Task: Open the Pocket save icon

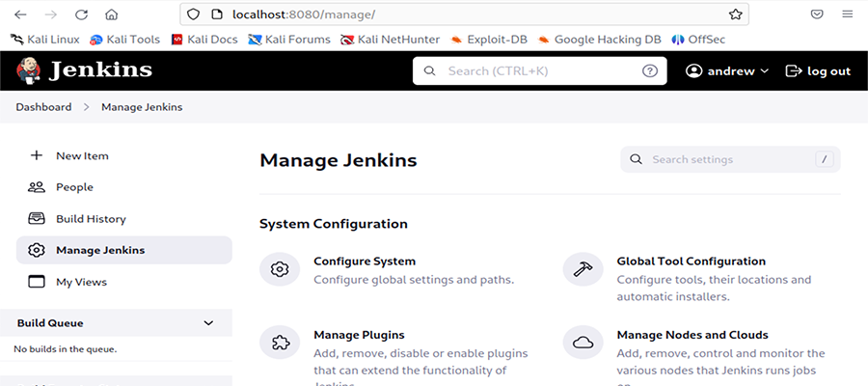Action: click(817, 14)
